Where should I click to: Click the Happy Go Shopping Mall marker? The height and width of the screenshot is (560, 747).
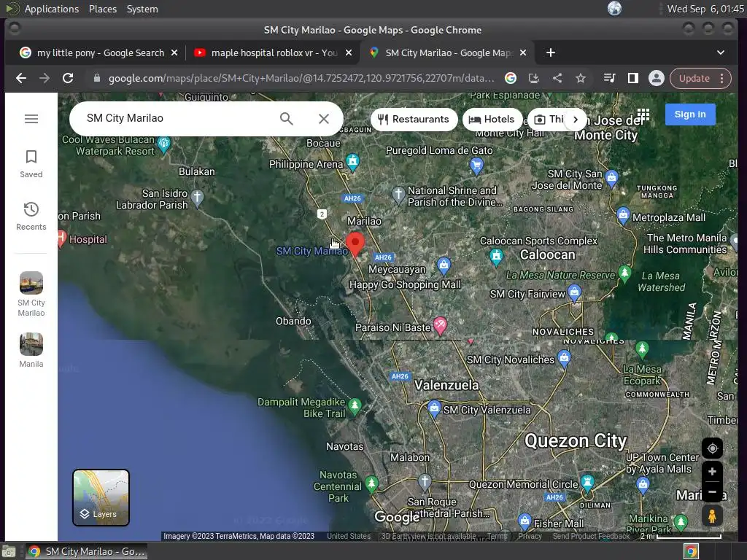click(444, 265)
